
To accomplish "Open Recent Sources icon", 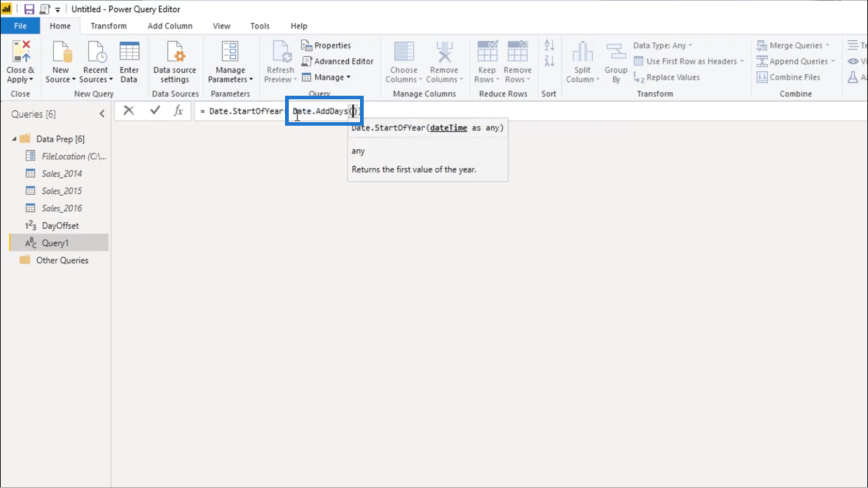I will [96, 52].
